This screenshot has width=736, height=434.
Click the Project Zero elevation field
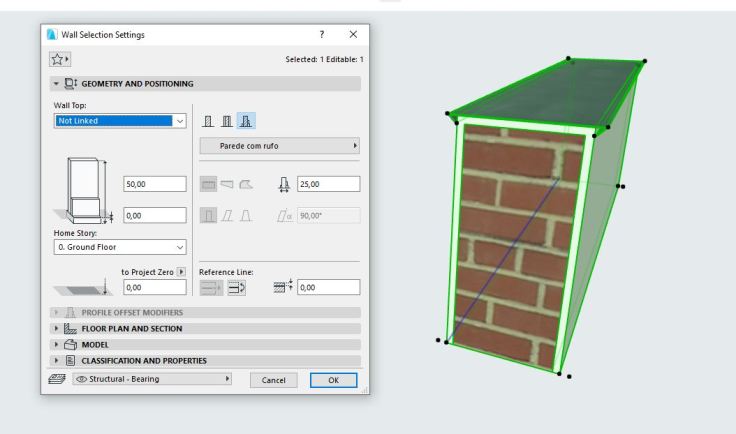[155, 288]
